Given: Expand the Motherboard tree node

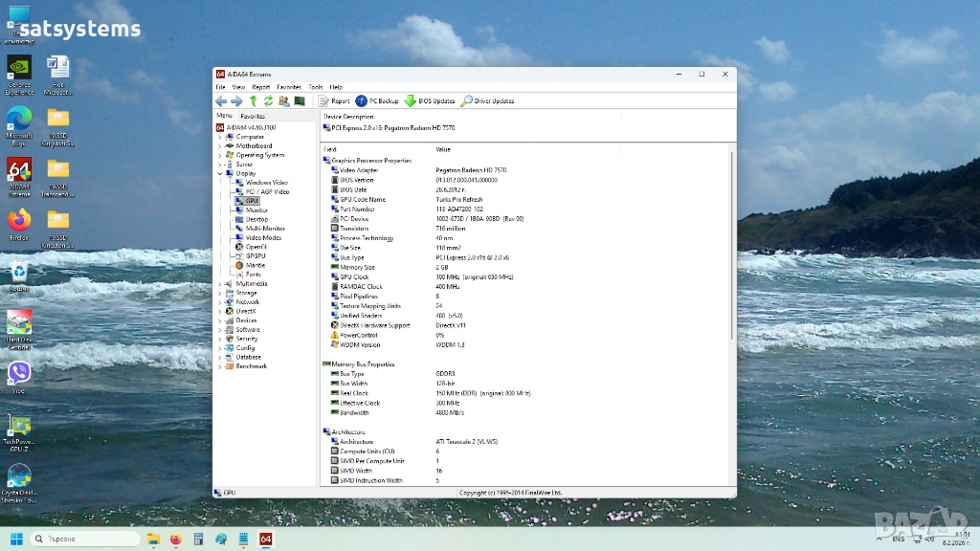Looking at the screenshot, I should tap(219, 146).
